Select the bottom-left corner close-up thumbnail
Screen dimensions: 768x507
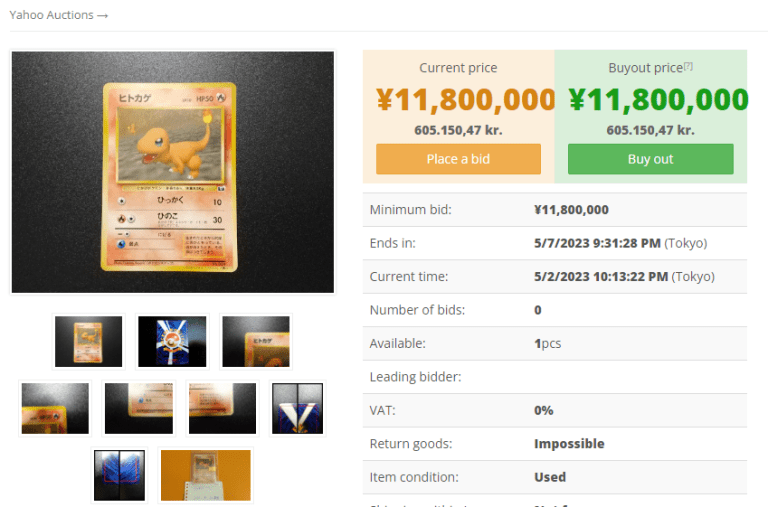[x=139, y=409]
